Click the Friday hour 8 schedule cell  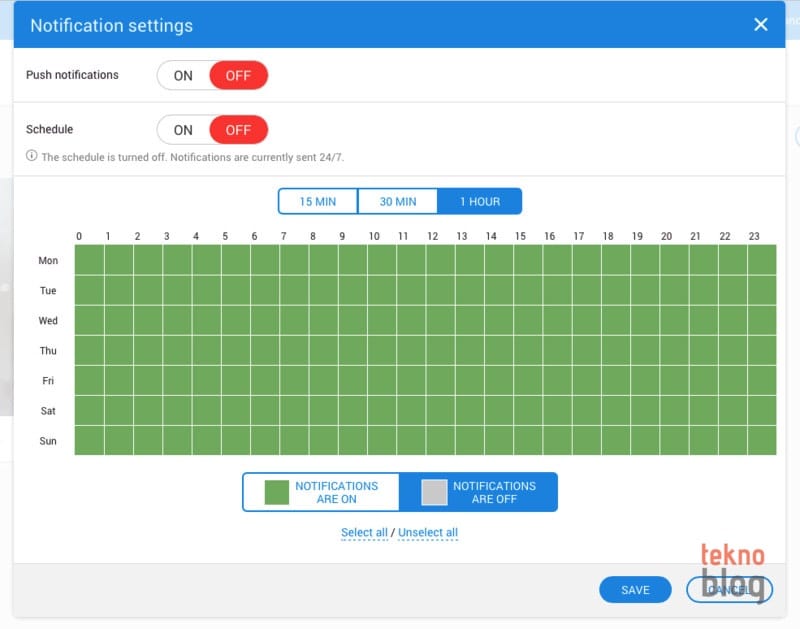click(323, 380)
